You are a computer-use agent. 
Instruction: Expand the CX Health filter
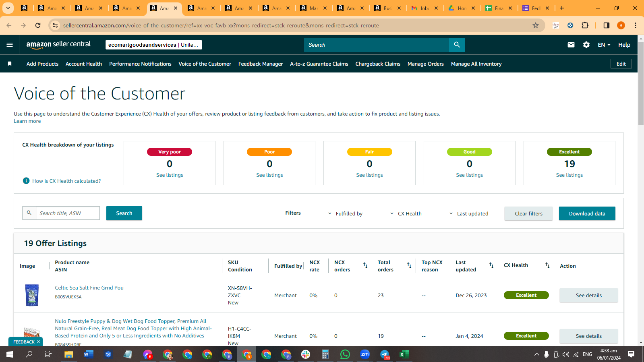406,214
